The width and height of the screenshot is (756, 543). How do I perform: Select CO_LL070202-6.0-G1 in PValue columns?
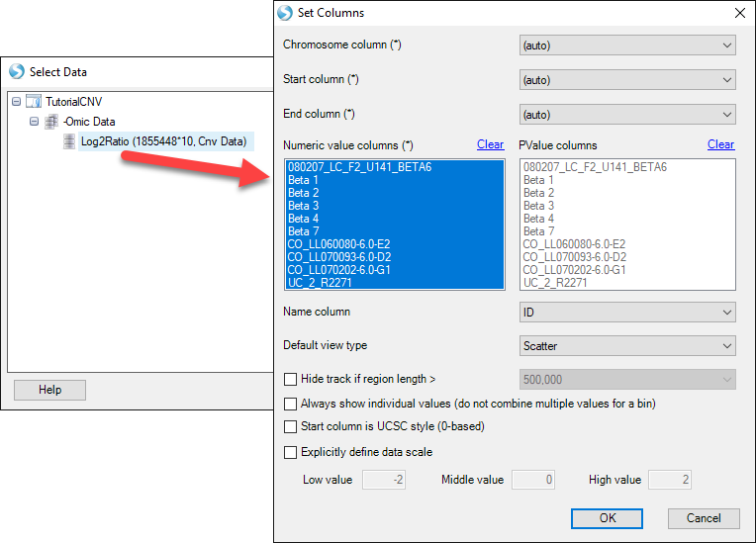click(627, 270)
